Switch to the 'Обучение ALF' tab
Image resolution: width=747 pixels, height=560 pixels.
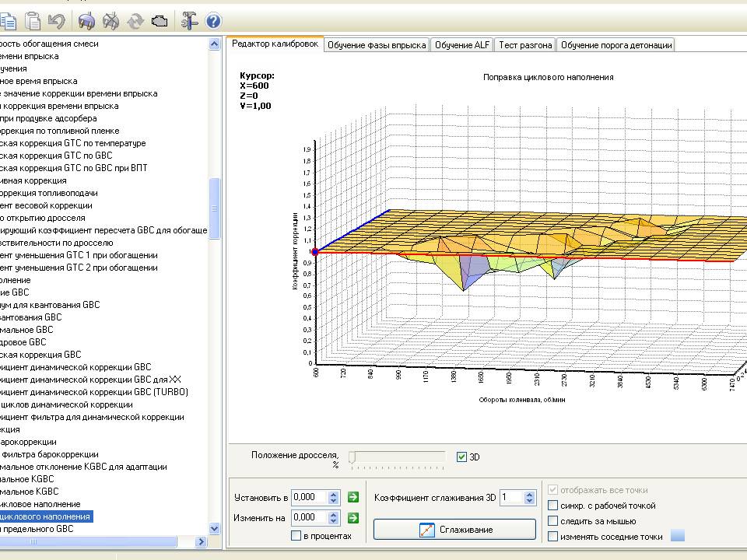[461, 45]
